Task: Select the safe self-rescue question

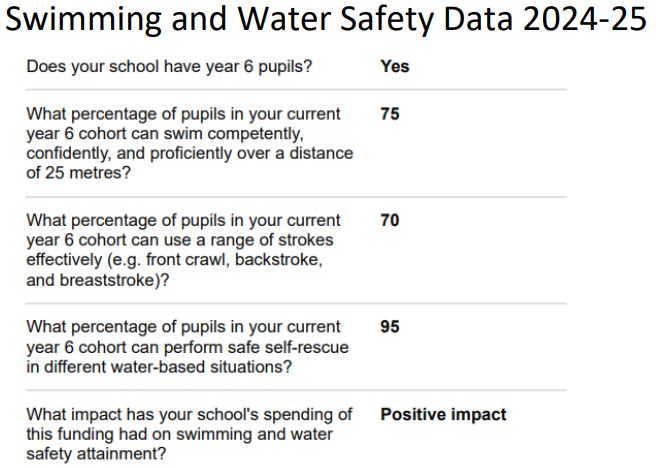Action: tap(183, 347)
